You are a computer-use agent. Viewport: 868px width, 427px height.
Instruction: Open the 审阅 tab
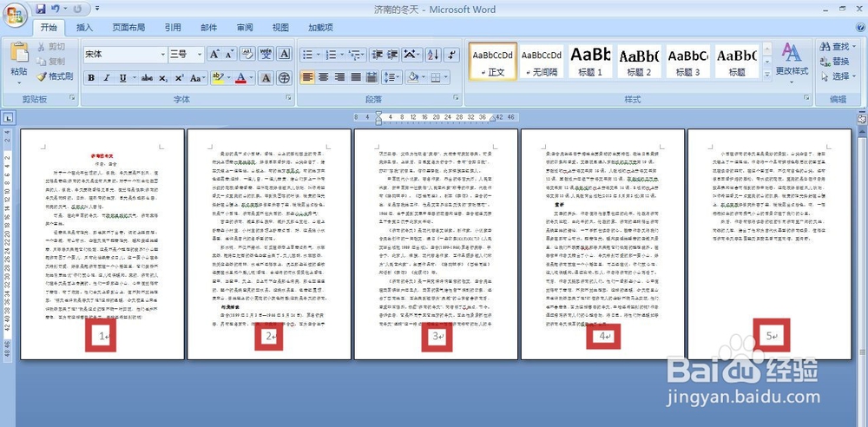tap(245, 28)
